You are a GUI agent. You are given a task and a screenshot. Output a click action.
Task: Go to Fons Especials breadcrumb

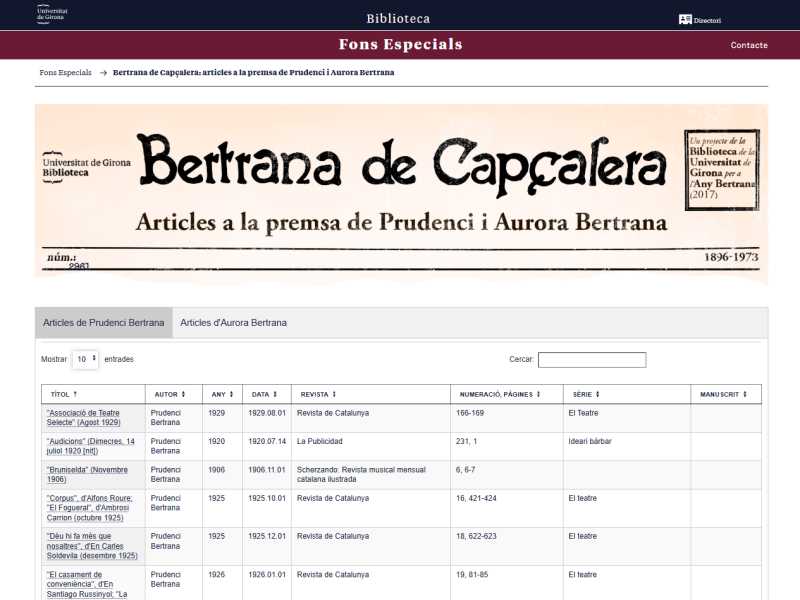(65, 72)
